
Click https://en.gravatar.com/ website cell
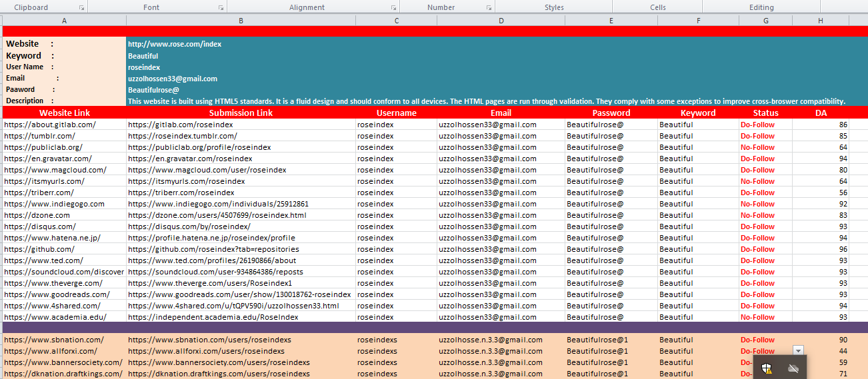pyautogui.click(x=64, y=159)
